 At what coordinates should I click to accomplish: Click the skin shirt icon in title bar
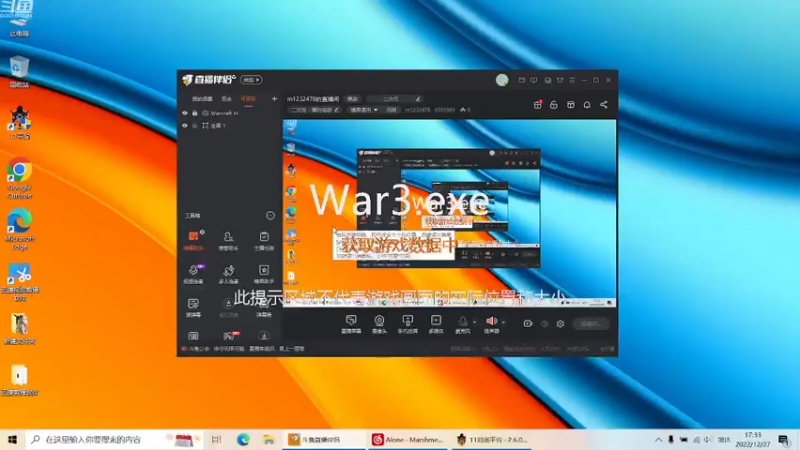560,80
